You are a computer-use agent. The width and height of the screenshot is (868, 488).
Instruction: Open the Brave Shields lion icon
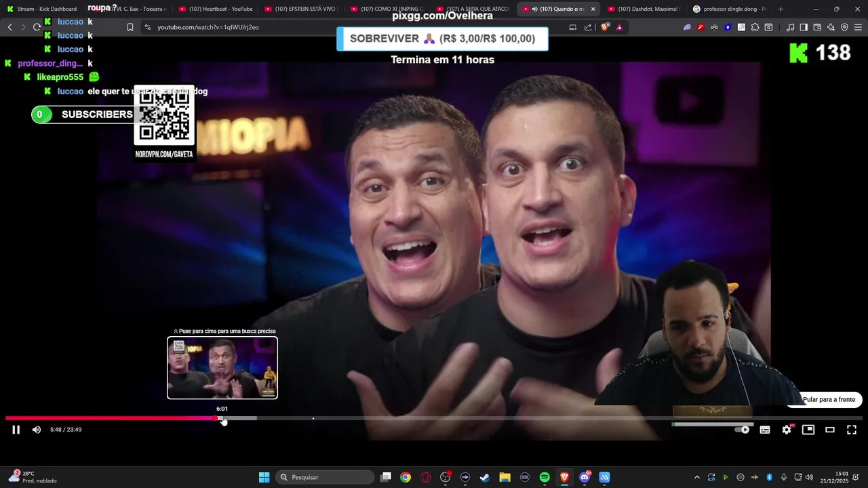click(x=605, y=27)
